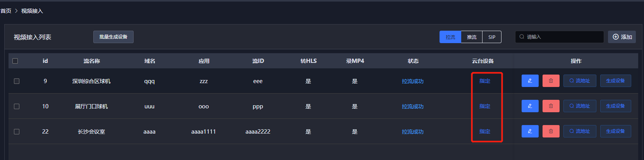This screenshot has height=160, width=644.
Task: Select checkbox for row id 10
Action: click(x=17, y=106)
